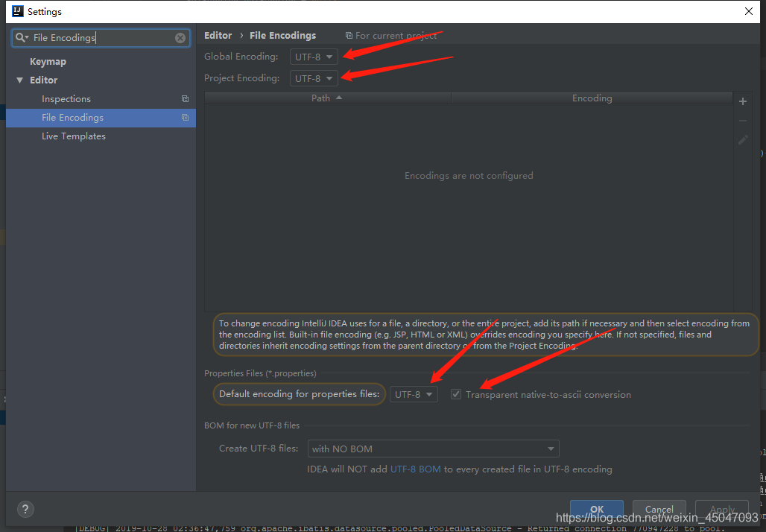Open search history magnifier dropdown

(22, 37)
